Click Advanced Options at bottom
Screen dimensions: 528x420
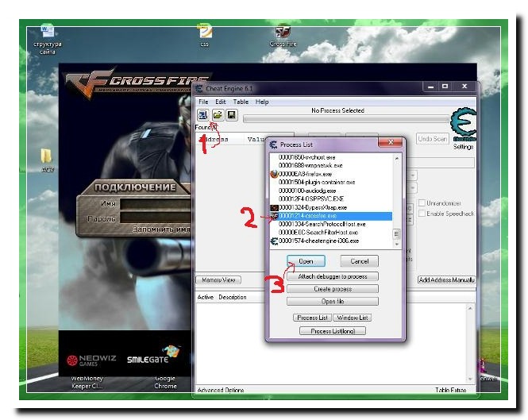[221, 390]
